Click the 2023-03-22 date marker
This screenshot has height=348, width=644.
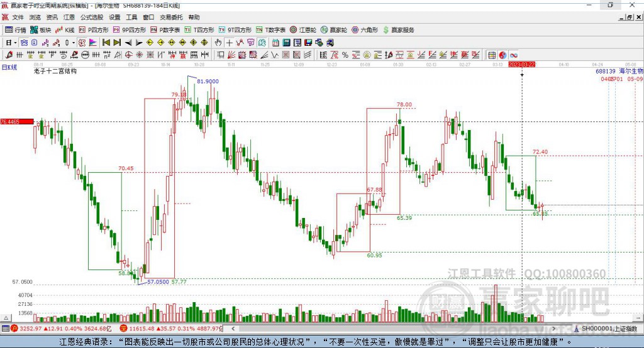click(x=521, y=65)
